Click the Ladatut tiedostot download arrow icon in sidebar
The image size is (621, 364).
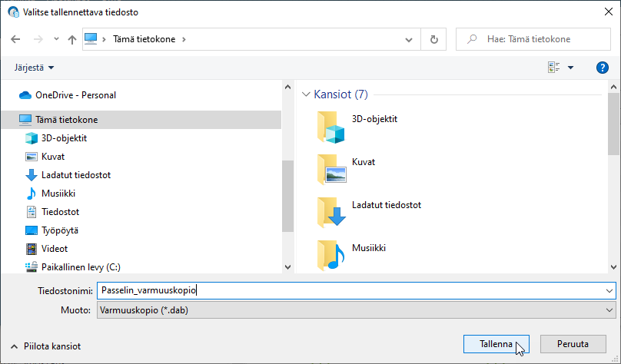(32, 175)
